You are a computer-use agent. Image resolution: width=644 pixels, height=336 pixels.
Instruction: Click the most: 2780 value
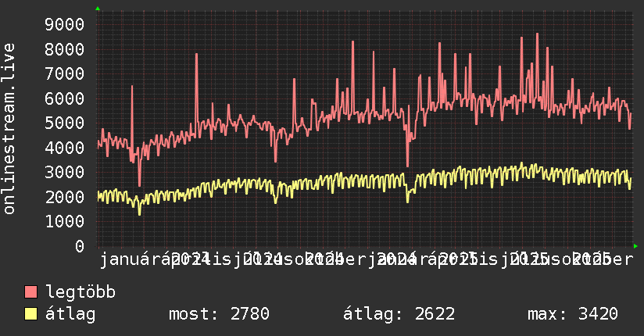click(x=219, y=314)
